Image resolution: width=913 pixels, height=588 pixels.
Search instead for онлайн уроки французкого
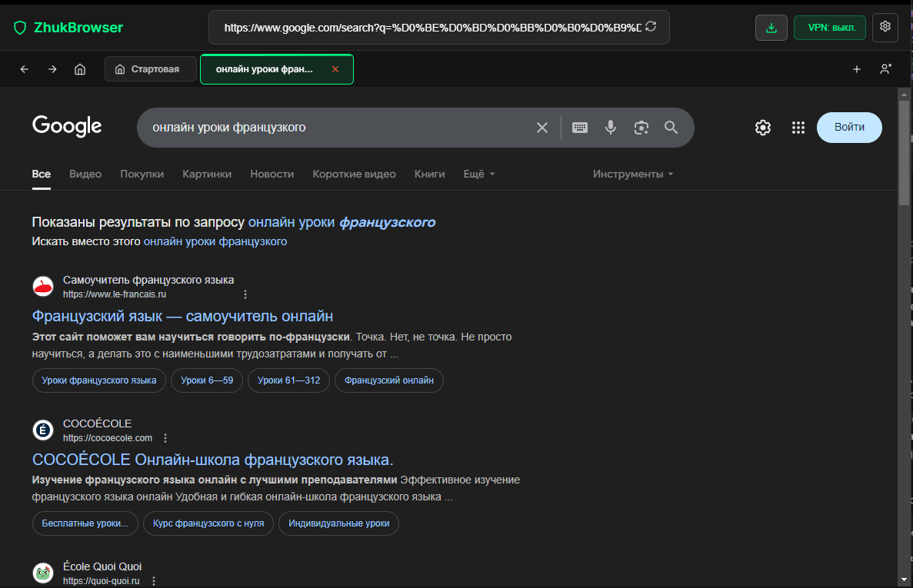[x=215, y=241]
